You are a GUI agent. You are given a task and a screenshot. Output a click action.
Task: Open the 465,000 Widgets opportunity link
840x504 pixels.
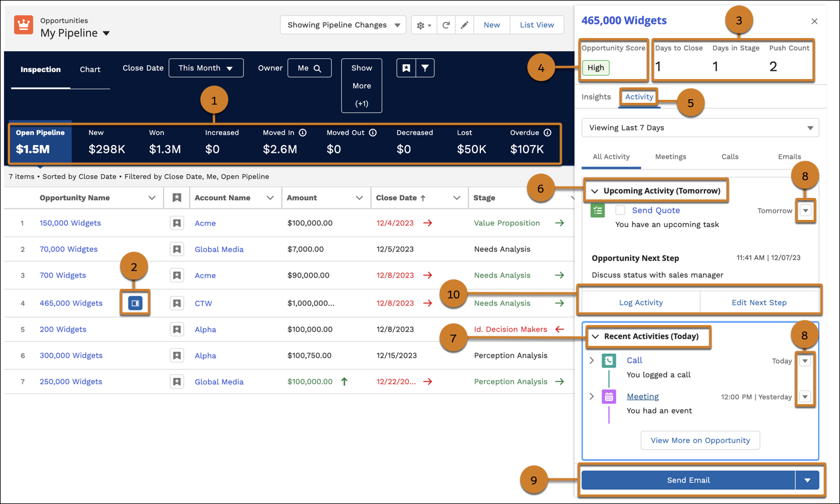[x=71, y=303]
